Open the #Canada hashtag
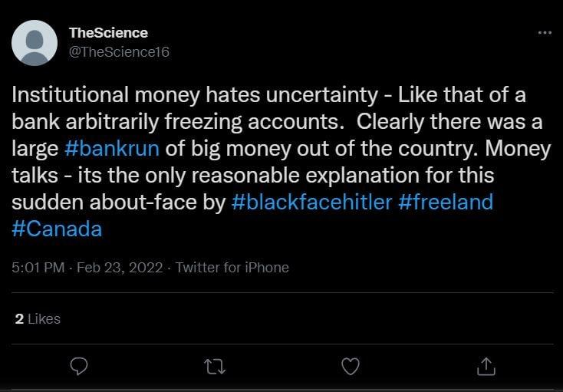Image resolution: width=563 pixels, height=392 pixels. coord(57,229)
